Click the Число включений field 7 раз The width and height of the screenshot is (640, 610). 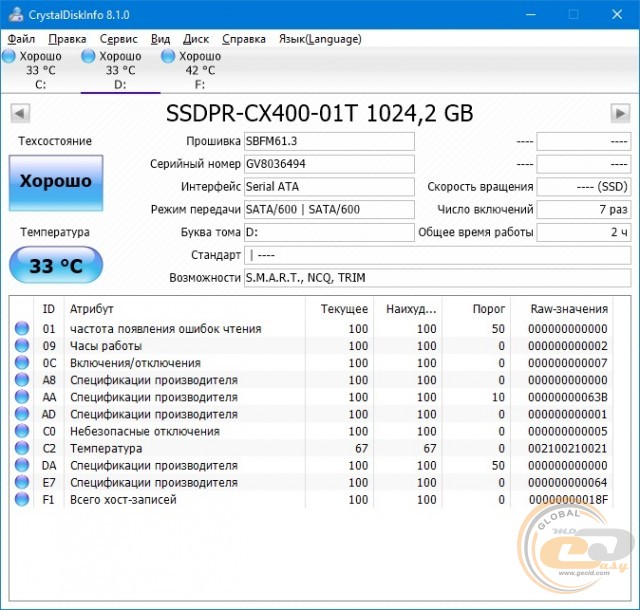click(584, 209)
